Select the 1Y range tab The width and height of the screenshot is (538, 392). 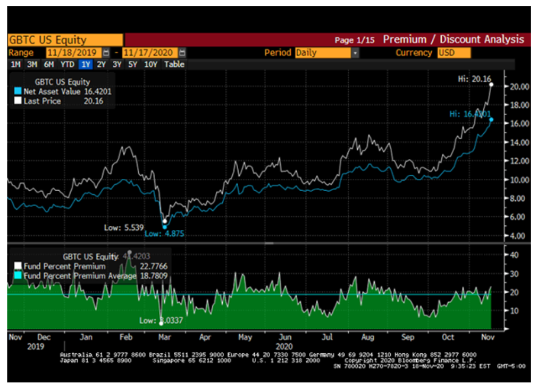[x=86, y=64]
